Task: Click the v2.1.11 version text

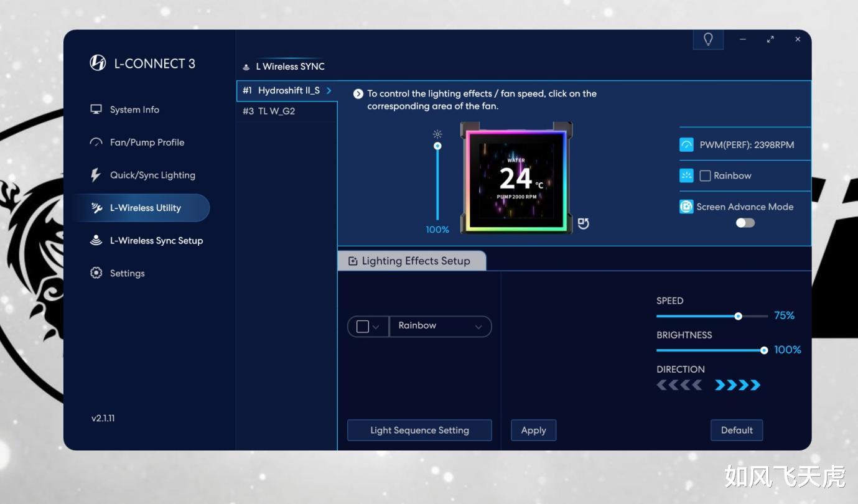Action: 103,418
